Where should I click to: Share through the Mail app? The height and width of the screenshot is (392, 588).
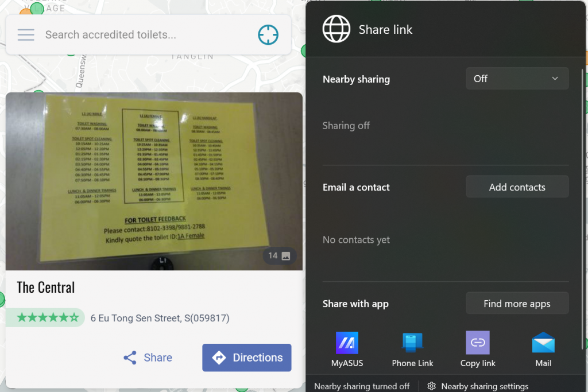543,343
